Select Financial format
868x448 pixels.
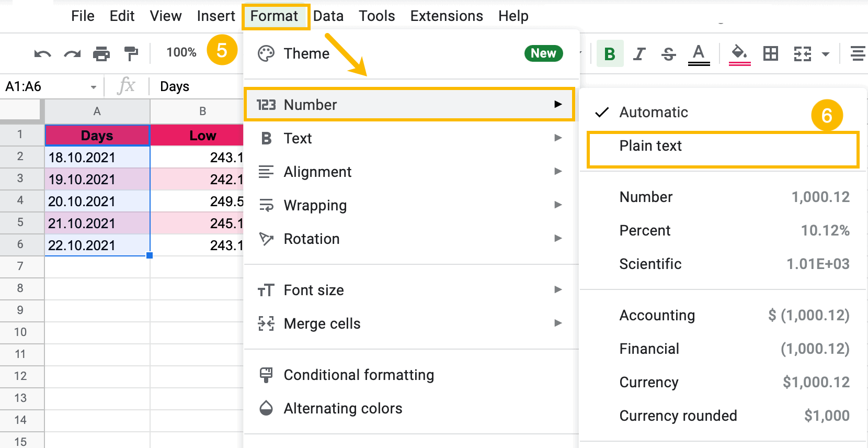pyautogui.click(x=723, y=349)
